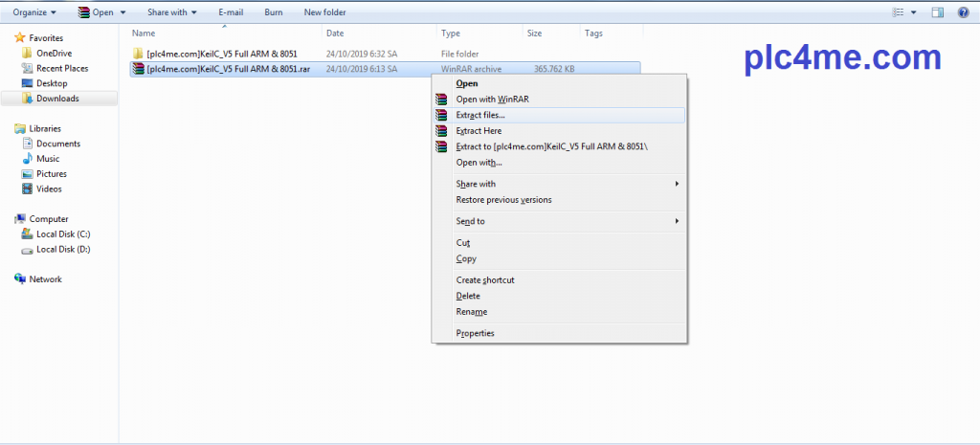Click the WinRAR icon beside Extract files

(441, 115)
